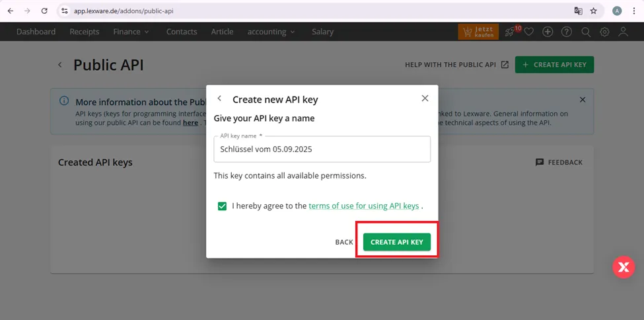The width and height of the screenshot is (644, 320).
Task: Click the search magnifier icon
Action: 586,32
